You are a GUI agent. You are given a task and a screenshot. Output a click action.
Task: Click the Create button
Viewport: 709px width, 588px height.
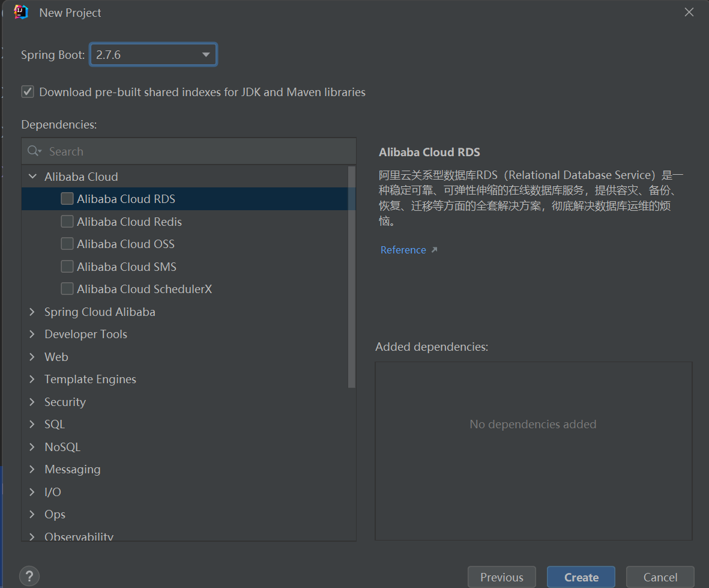point(581,577)
